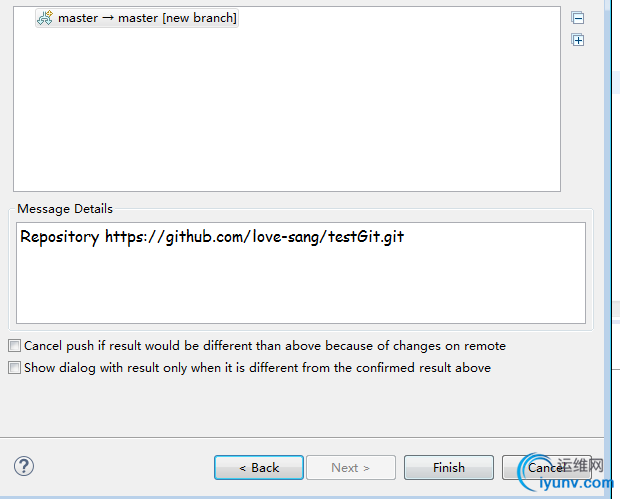Viewport: 620px width, 499px height.
Task: Open help via the question mark icon
Action: click(24, 466)
